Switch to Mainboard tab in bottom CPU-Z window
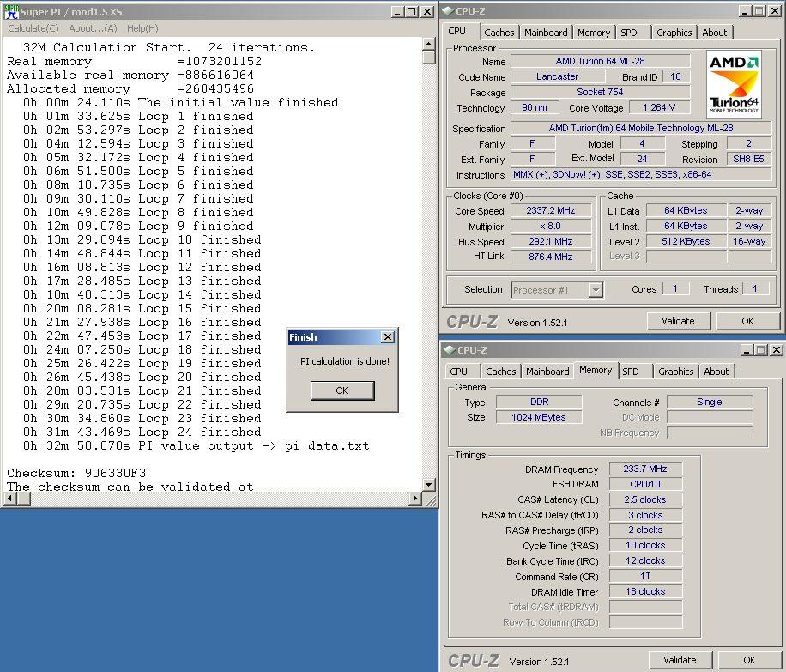Viewport: 786px width, 672px height. pyautogui.click(x=547, y=372)
